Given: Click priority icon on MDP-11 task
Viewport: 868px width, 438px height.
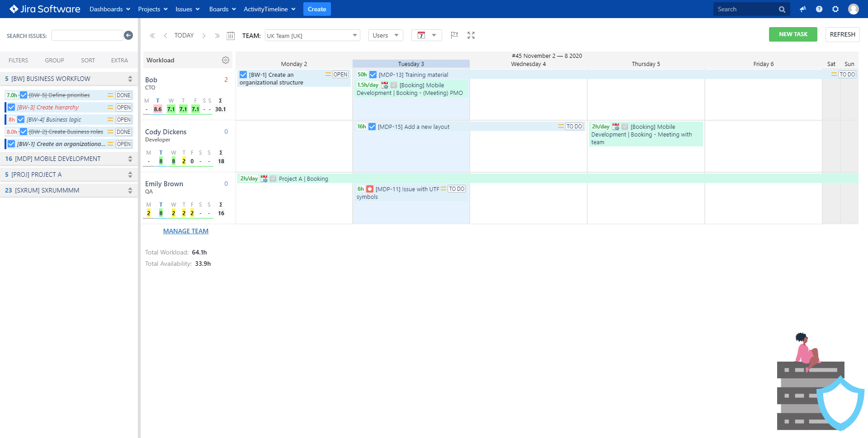Looking at the screenshot, I should coord(443,189).
